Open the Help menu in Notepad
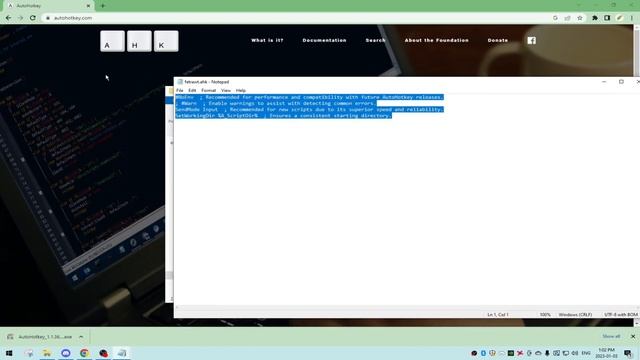The image size is (640, 360). (x=241, y=90)
